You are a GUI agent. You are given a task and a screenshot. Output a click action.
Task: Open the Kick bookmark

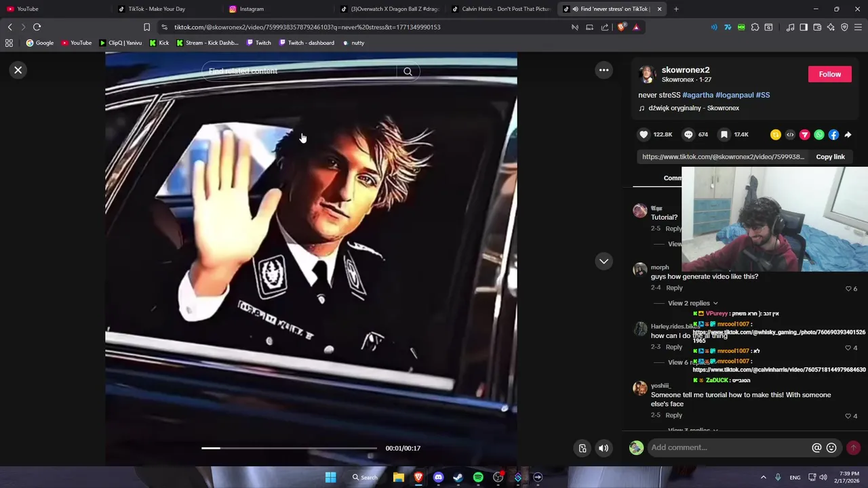click(159, 43)
